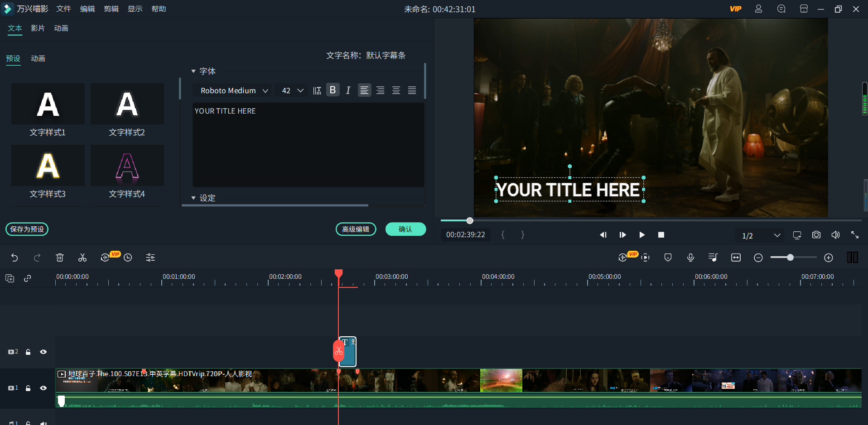868x425 pixels.
Task: Open the 文件 menu
Action: pyautogui.click(x=63, y=9)
